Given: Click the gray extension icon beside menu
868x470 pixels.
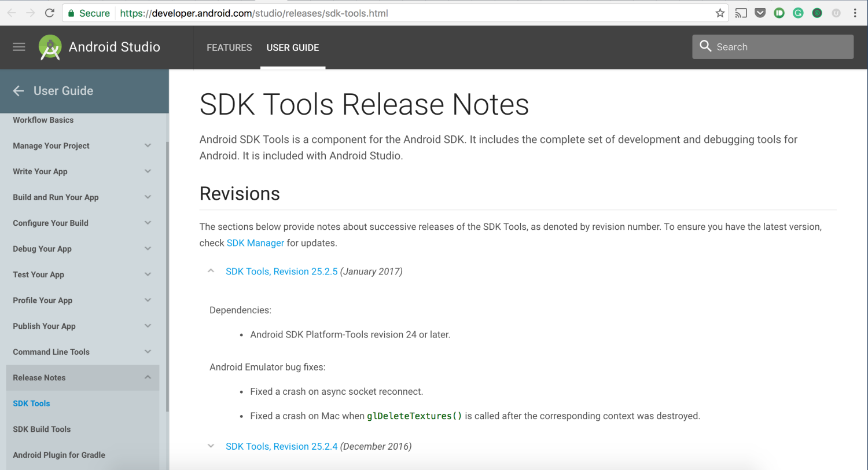Looking at the screenshot, I should (x=836, y=13).
